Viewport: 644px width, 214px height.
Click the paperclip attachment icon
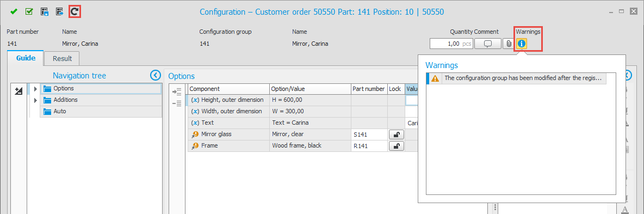[509, 43]
